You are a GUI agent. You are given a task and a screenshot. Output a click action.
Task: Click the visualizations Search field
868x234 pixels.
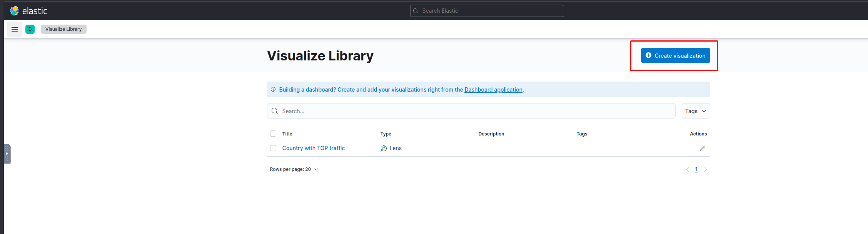click(471, 111)
